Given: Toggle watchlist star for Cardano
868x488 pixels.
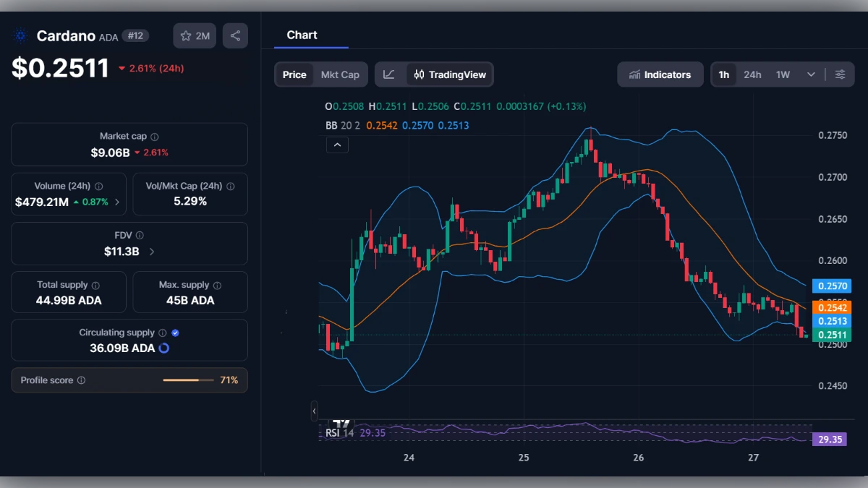Looking at the screenshot, I should coord(194,35).
